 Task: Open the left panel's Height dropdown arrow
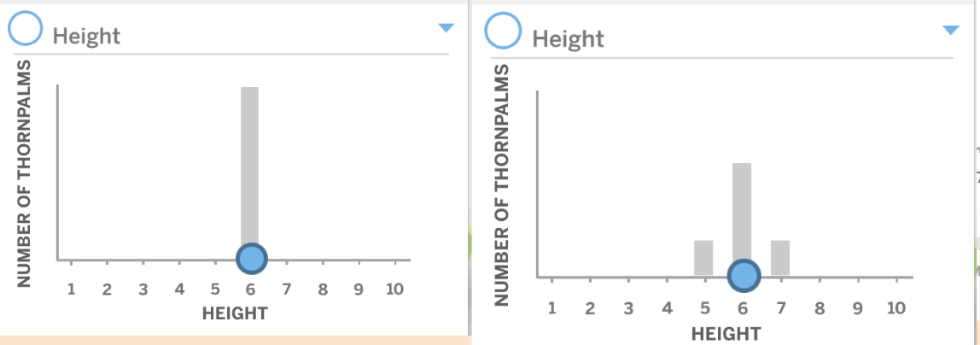tap(445, 28)
